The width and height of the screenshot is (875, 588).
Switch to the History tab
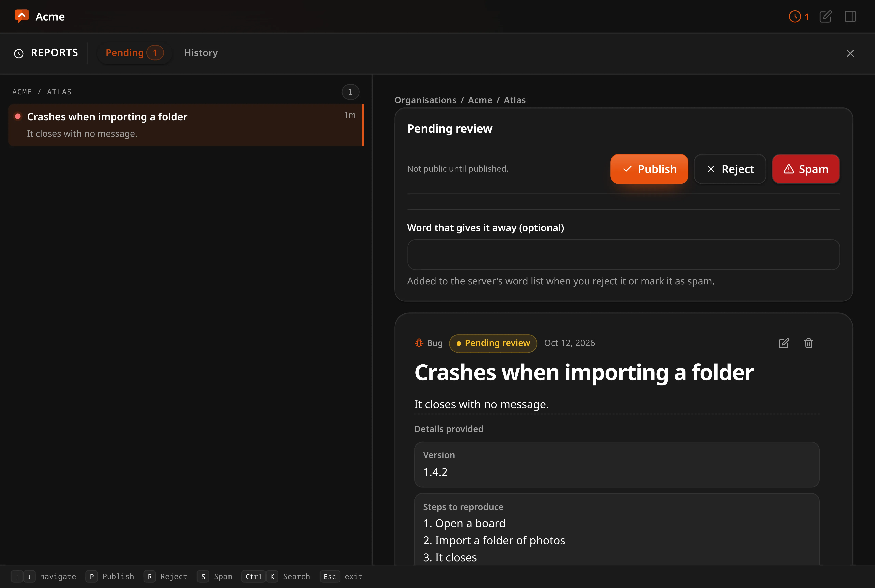click(x=201, y=53)
